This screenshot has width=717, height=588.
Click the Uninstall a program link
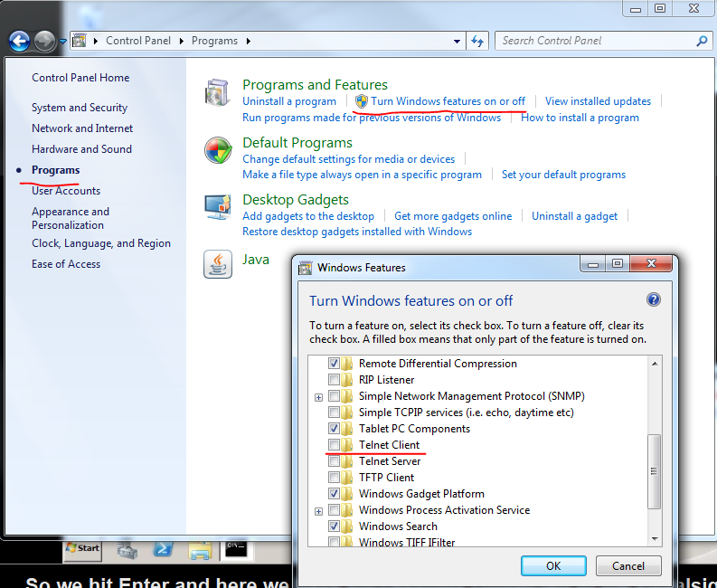[x=289, y=101]
